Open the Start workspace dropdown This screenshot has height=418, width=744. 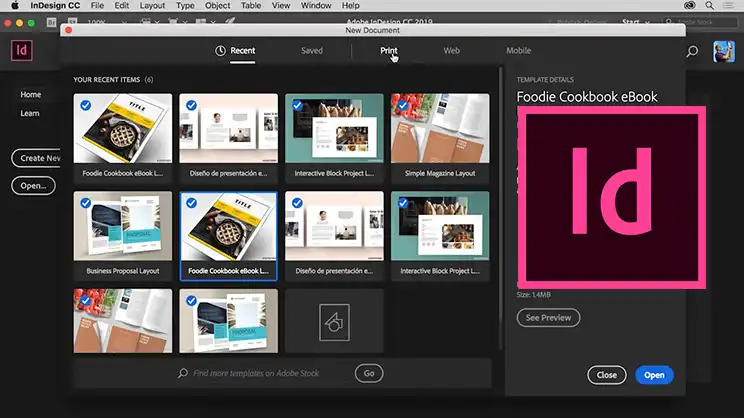click(636, 22)
